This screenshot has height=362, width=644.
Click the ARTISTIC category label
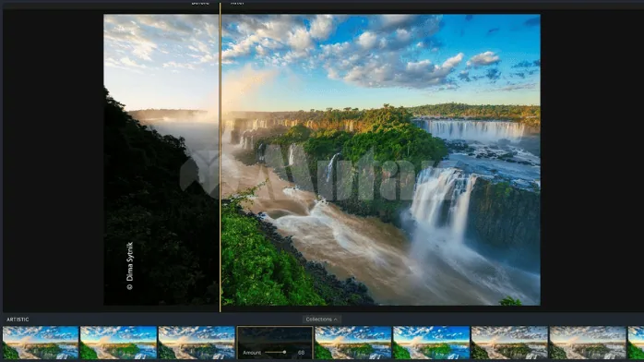click(18, 320)
